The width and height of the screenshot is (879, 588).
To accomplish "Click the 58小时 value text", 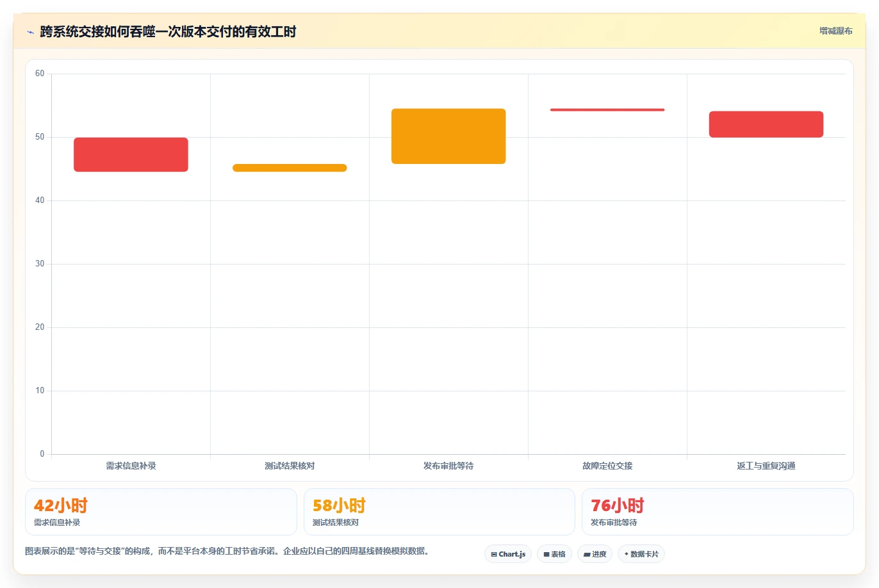I will pyautogui.click(x=339, y=506).
